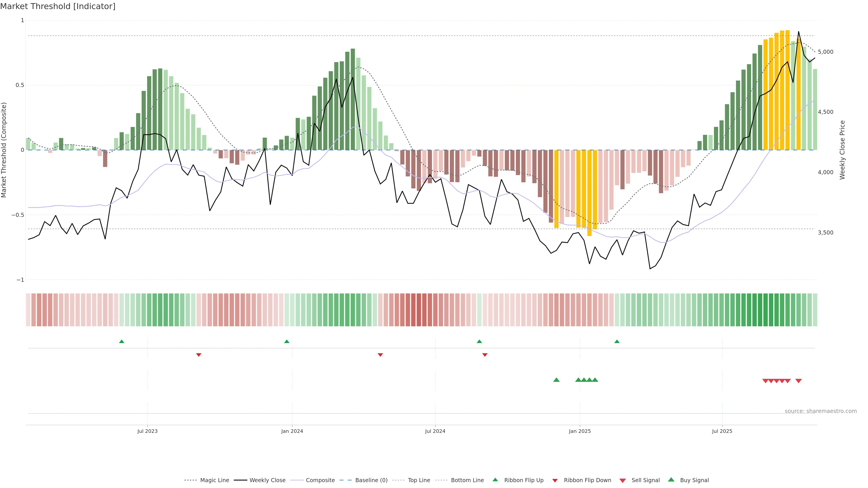Click the Sell Signal red triangle legend icon
This screenshot has width=868, height=488.
point(622,480)
